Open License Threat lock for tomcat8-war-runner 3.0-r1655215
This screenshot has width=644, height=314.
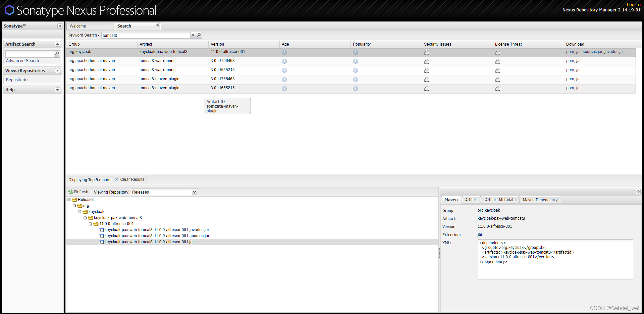pos(498,70)
